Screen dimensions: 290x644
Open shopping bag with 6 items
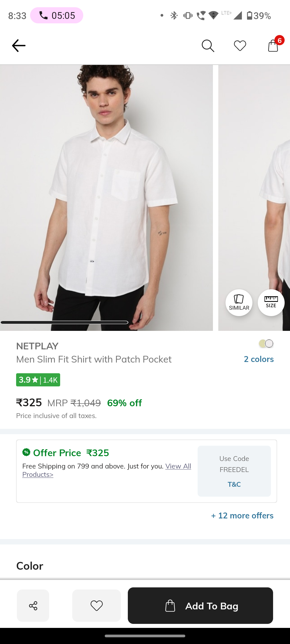coord(273,46)
